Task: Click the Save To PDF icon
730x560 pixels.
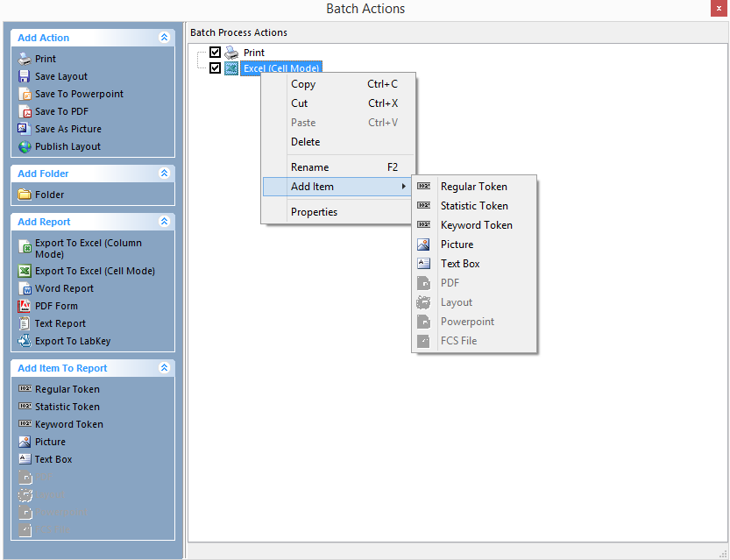Action: point(25,111)
